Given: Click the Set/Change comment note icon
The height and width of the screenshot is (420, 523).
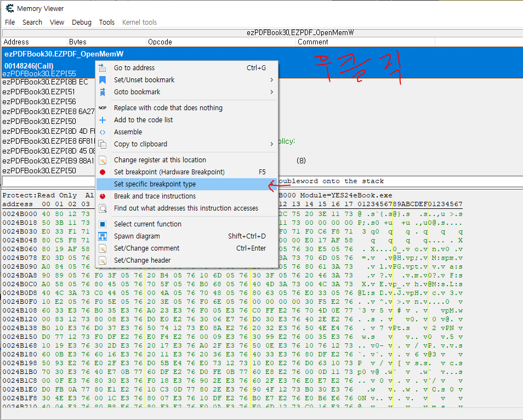Looking at the screenshot, I should pyautogui.click(x=103, y=248).
